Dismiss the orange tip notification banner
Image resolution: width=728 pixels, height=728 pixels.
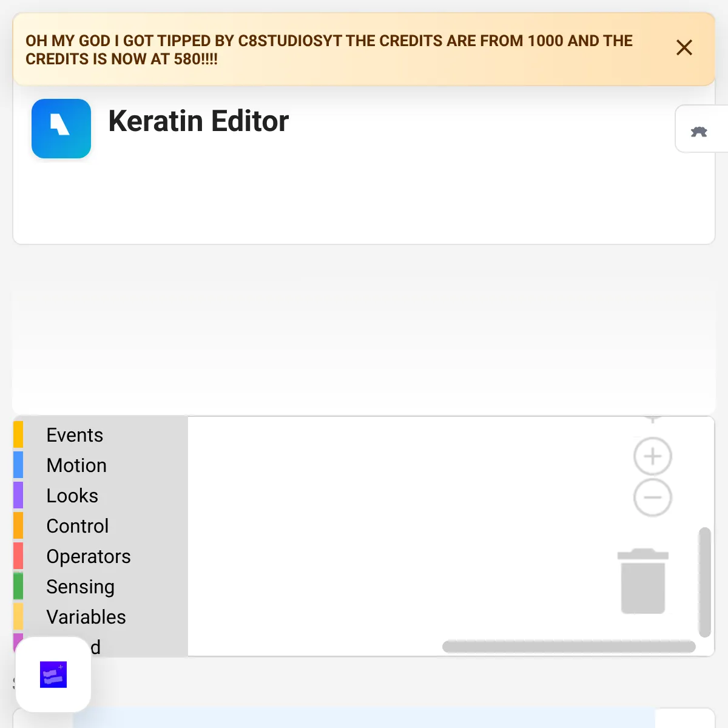pyautogui.click(x=684, y=48)
